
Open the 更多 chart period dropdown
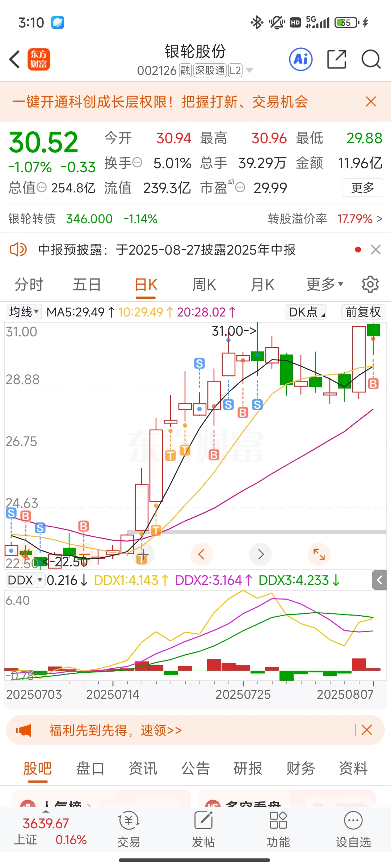click(325, 284)
